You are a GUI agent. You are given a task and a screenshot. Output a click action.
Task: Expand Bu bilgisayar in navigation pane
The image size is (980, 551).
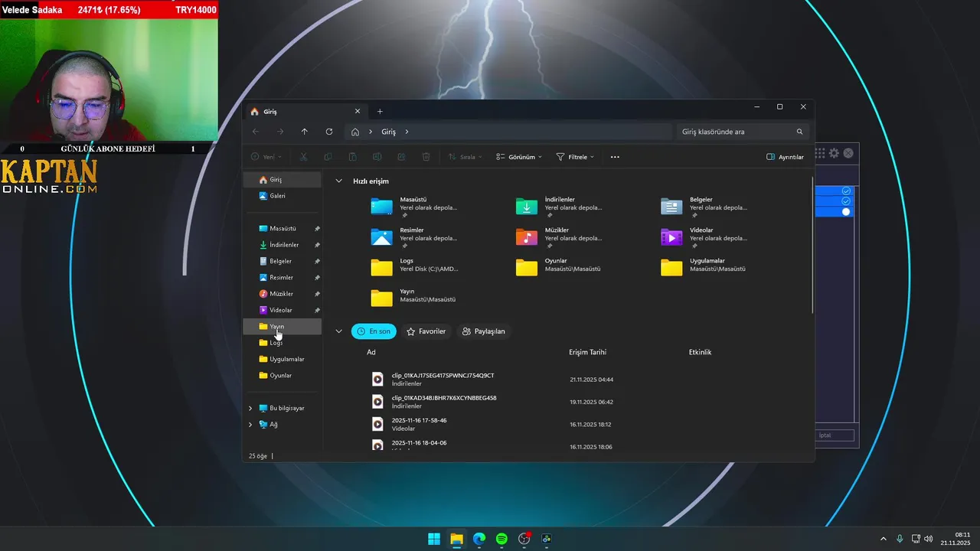click(250, 408)
